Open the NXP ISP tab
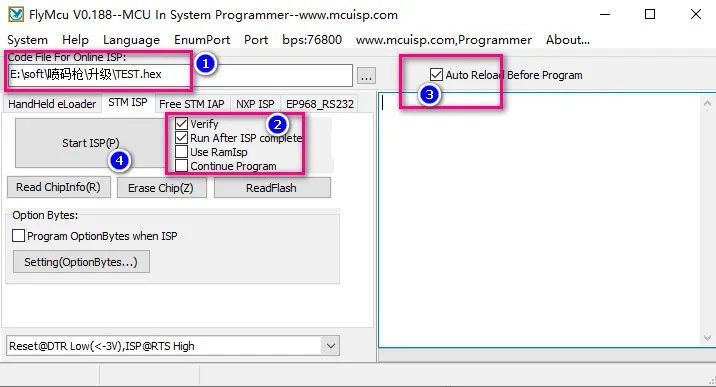 (x=255, y=104)
